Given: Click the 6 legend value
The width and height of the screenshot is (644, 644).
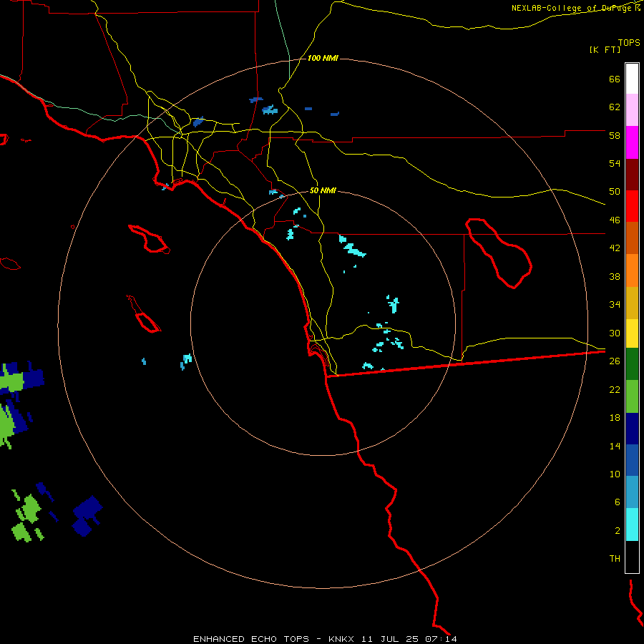Looking at the screenshot, I should coord(618,502).
